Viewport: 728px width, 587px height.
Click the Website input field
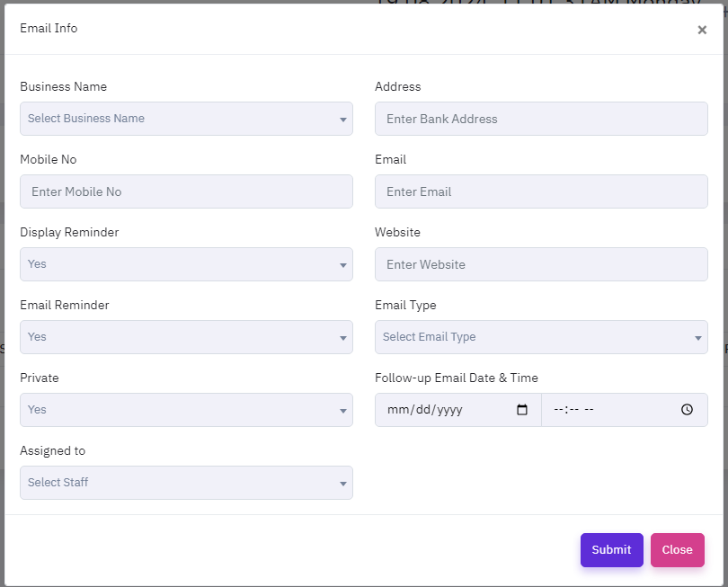pos(541,264)
